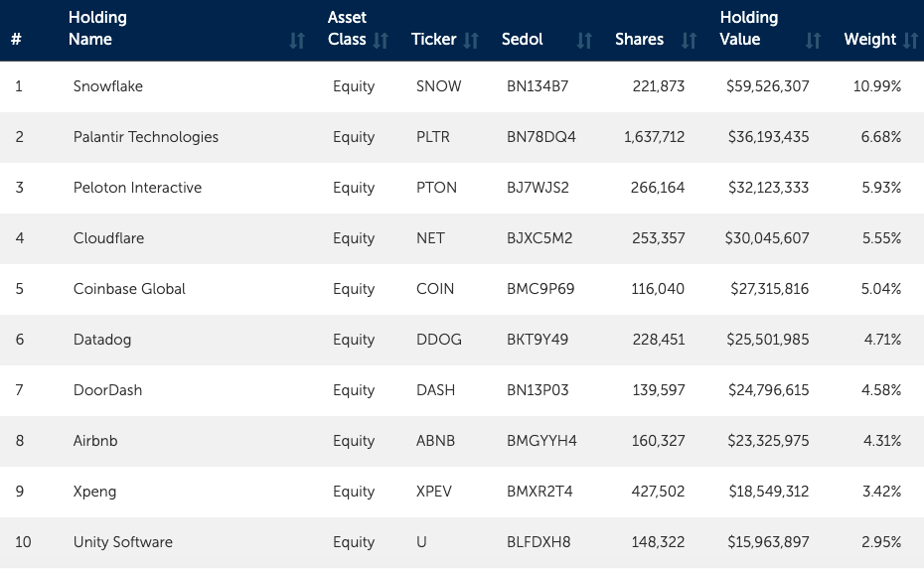Sort by Sedol arrows icon
This screenshot has width=924, height=569.
(x=584, y=40)
